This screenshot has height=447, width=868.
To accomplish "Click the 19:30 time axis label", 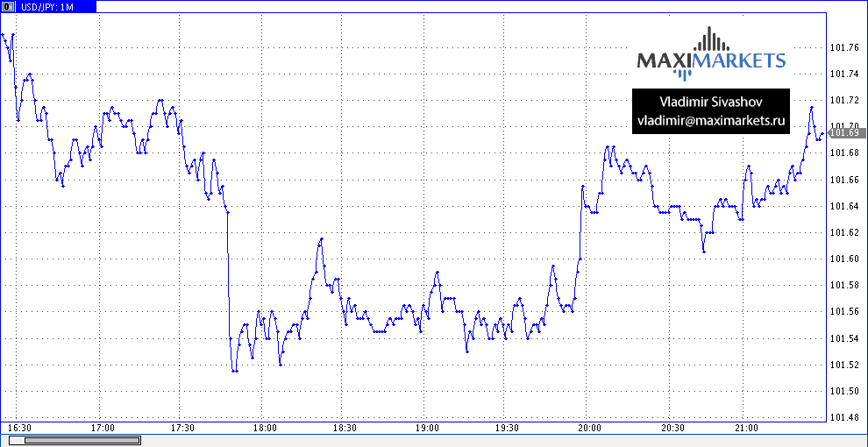I will (508, 429).
